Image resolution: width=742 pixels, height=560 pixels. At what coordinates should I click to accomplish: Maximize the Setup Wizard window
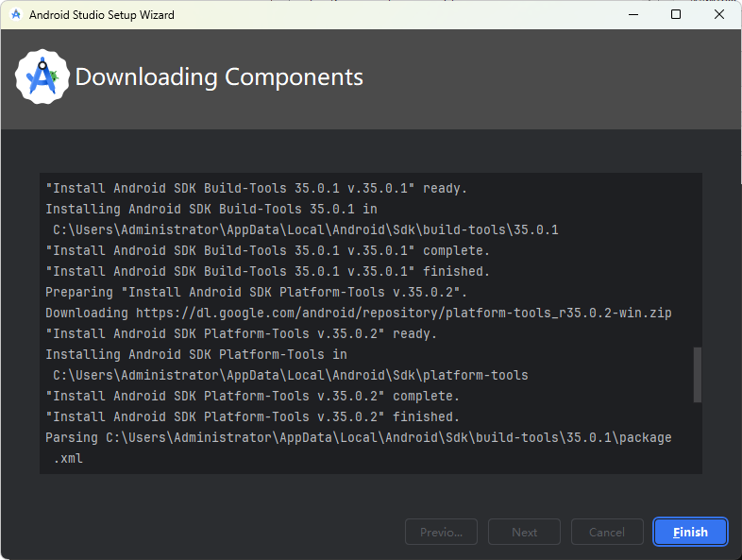(676, 15)
